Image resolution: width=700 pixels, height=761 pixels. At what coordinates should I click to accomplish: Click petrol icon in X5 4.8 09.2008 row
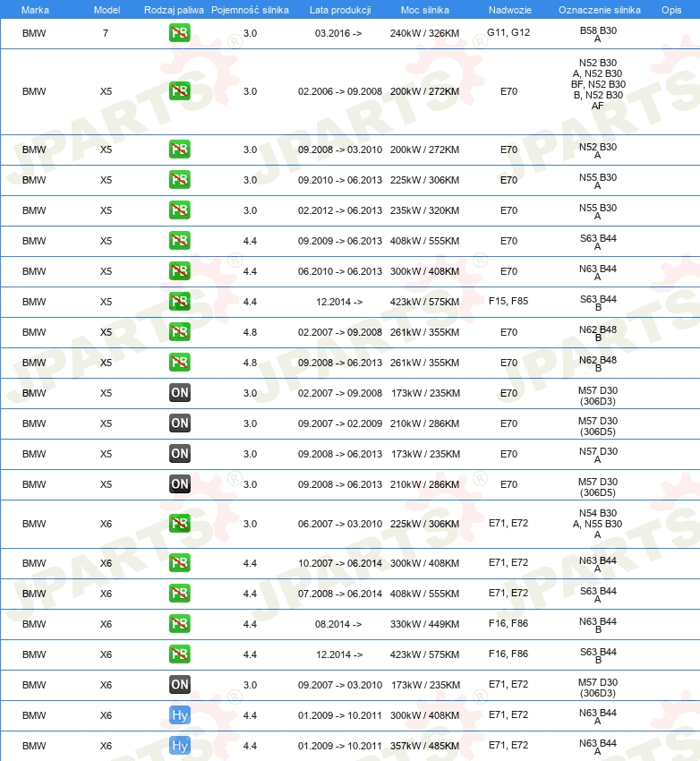pyautogui.click(x=180, y=363)
